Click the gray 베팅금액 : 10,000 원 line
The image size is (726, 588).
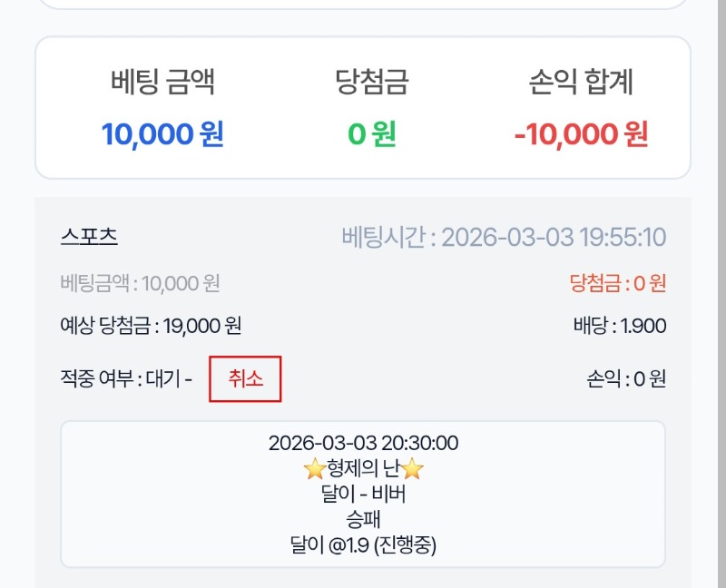tap(140, 283)
